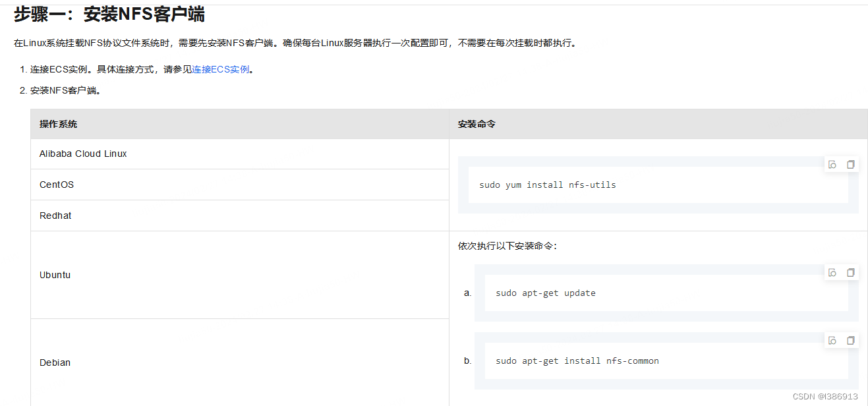Click document-circle icon beside nfs-common install command
The width and height of the screenshot is (868, 406).
click(832, 341)
